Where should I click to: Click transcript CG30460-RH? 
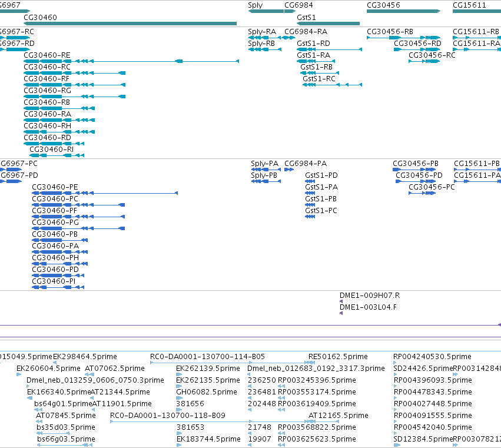[47, 126]
